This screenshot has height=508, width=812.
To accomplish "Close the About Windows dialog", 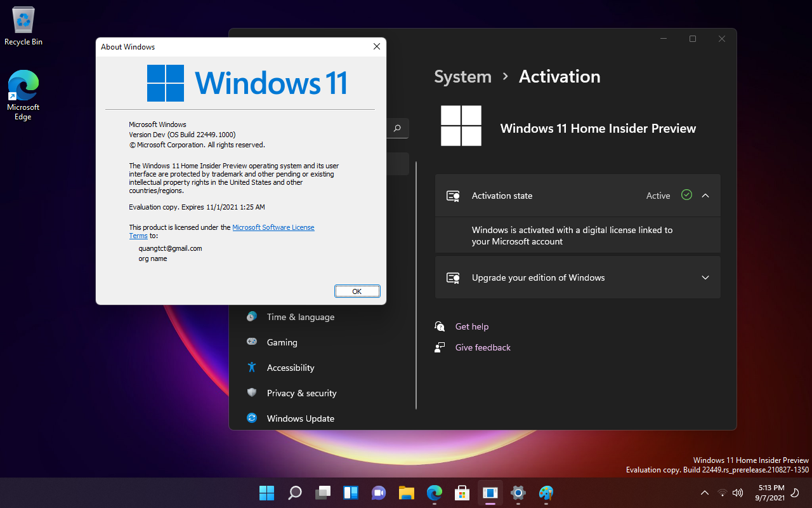I will point(376,46).
